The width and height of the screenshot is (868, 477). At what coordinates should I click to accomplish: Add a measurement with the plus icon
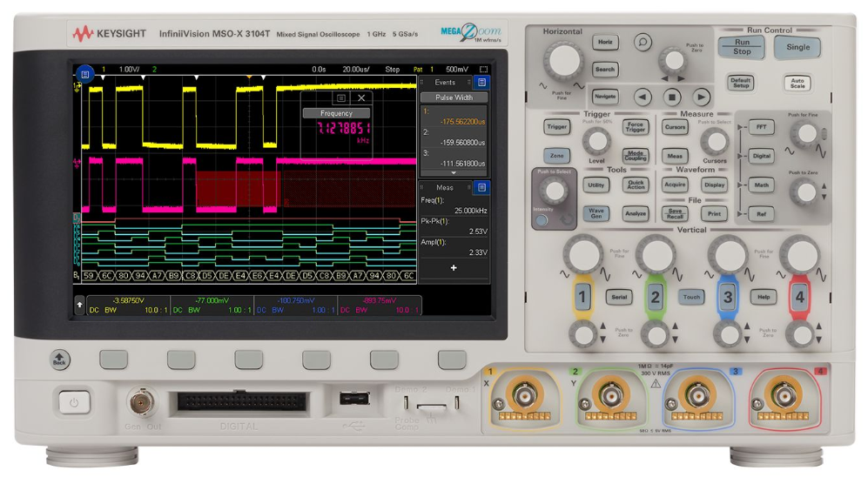coord(454,268)
